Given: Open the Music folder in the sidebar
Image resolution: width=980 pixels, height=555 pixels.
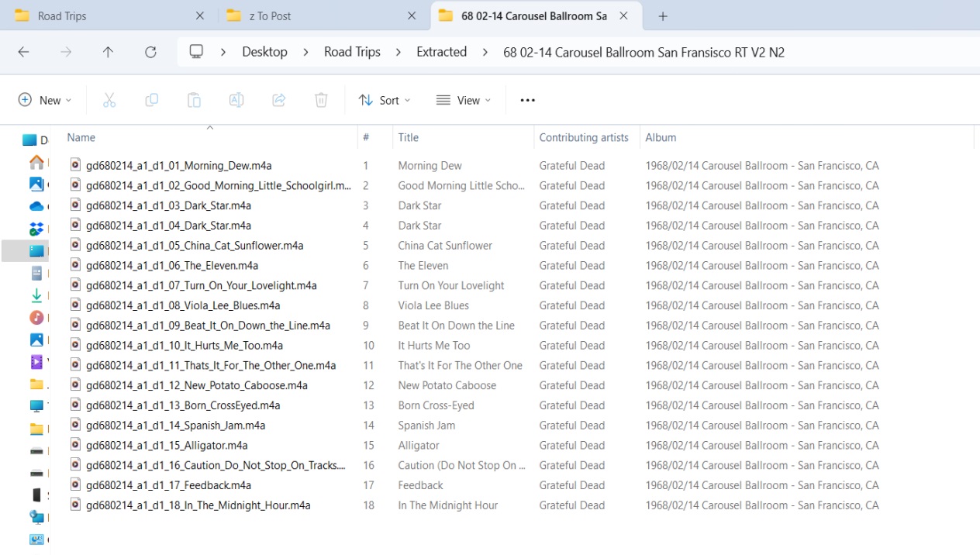Looking at the screenshot, I should [36, 318].
